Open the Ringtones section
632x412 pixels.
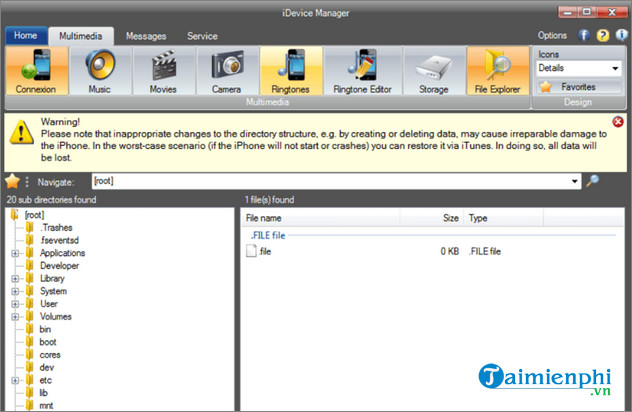291,71
